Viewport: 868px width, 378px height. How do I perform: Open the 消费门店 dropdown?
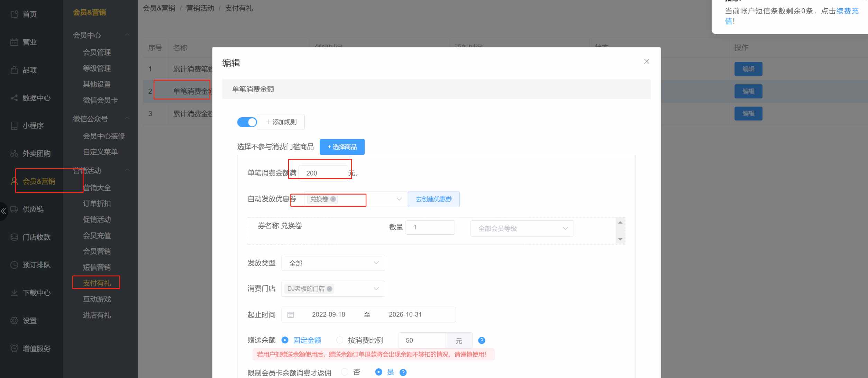333,289
